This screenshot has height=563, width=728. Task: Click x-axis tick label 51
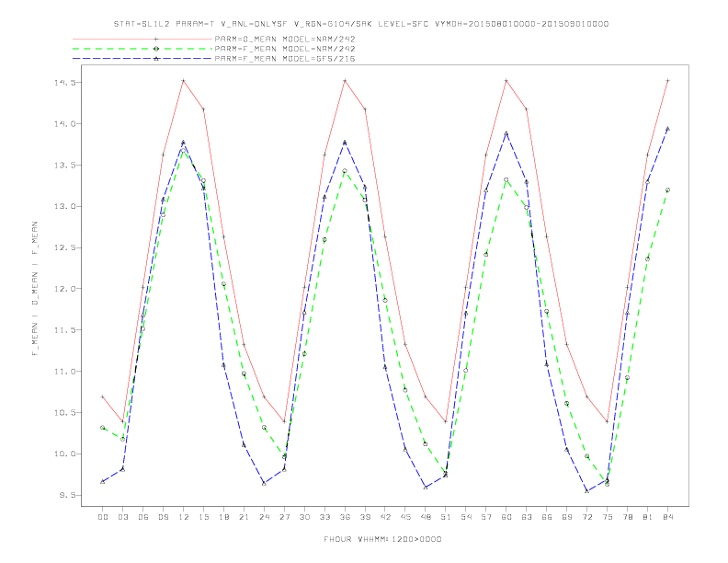click(x=446, y=517)
